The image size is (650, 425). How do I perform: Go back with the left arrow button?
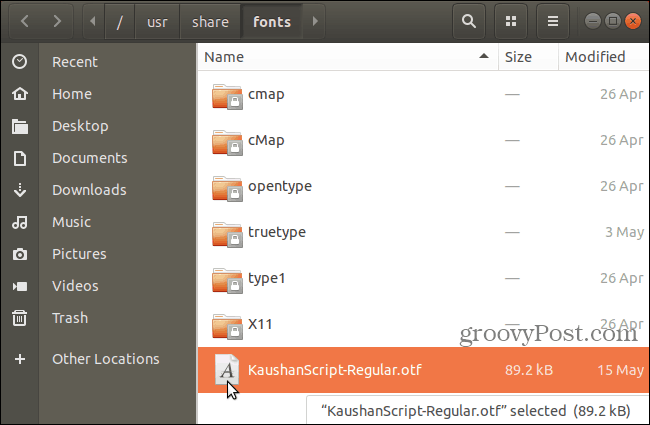tap(25, 21)
